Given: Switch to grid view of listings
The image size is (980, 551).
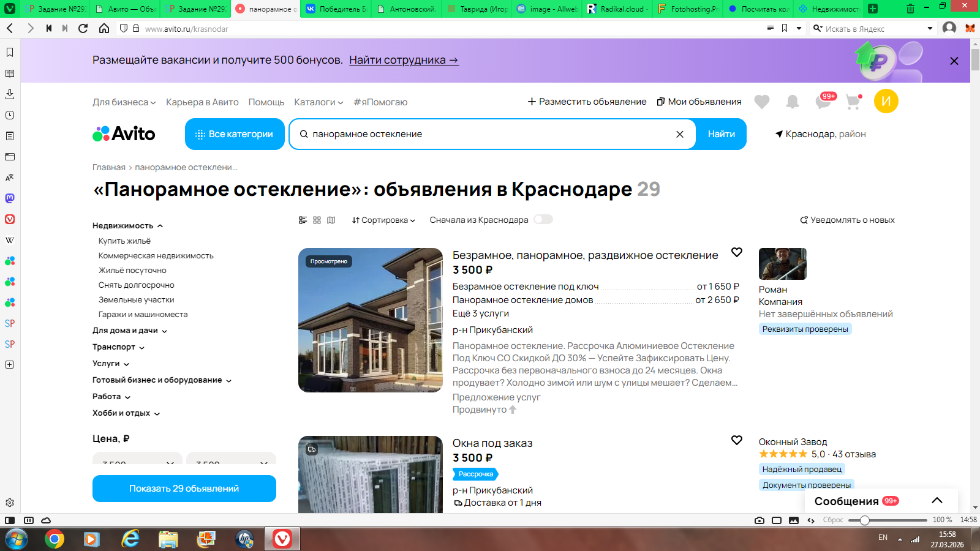Looking at the screenshot, I should (x=317, y=220).
